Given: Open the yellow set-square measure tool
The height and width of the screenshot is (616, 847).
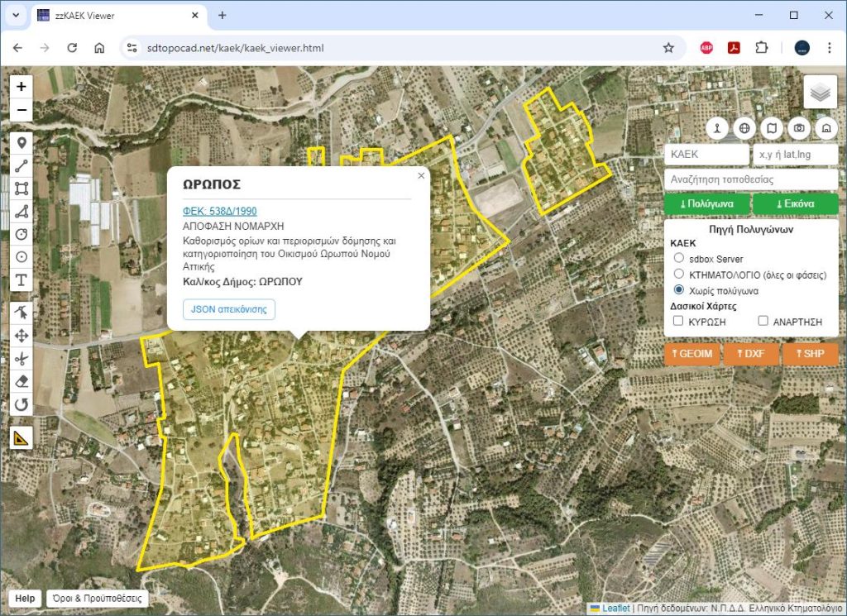Looking at the screenshot, I should tap(21, 438).
